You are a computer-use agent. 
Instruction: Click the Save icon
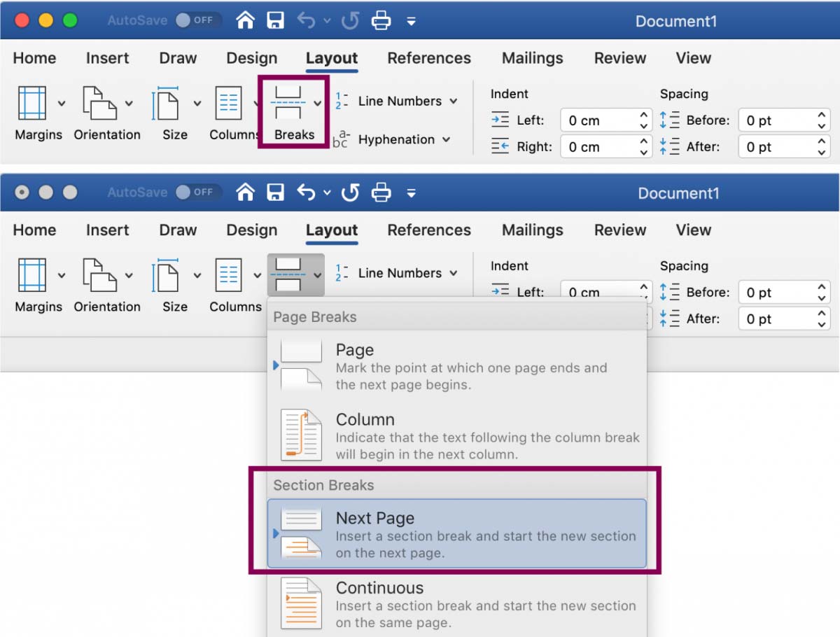(x=275, y=20)
